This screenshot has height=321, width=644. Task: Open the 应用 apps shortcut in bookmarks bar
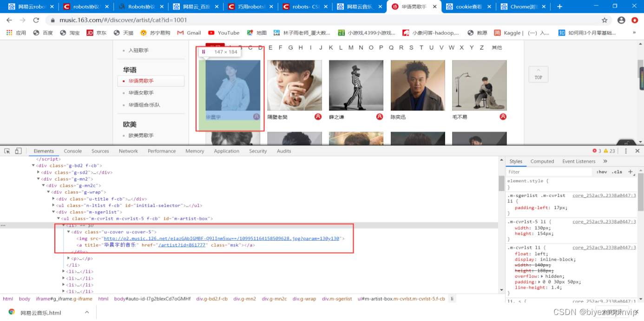(x=16, y=33)
